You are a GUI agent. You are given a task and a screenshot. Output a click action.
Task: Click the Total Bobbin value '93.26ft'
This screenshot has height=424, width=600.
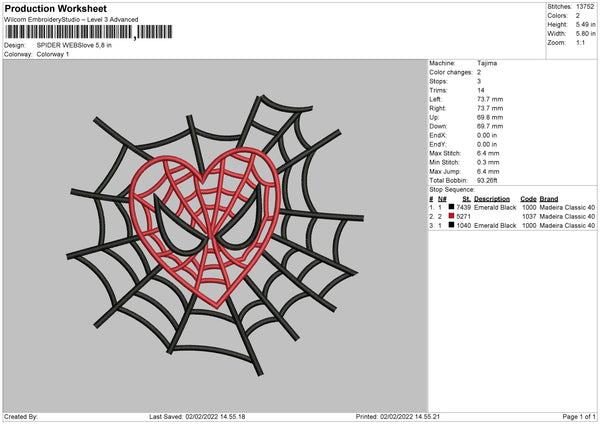(x=487, y=180)
